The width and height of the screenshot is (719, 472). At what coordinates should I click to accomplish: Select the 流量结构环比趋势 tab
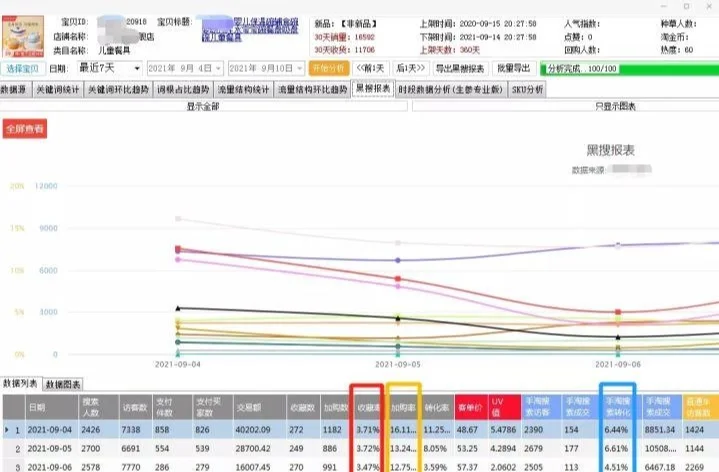[312, 89]
